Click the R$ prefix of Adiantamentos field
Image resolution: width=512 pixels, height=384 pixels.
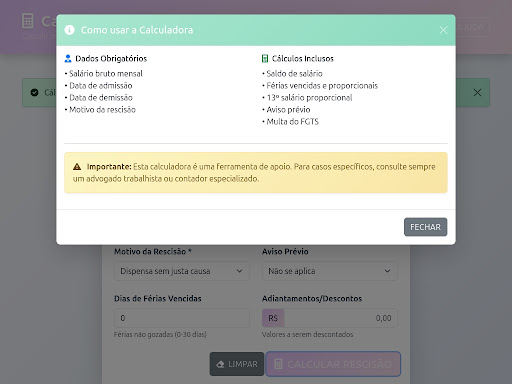pos(273,318)
